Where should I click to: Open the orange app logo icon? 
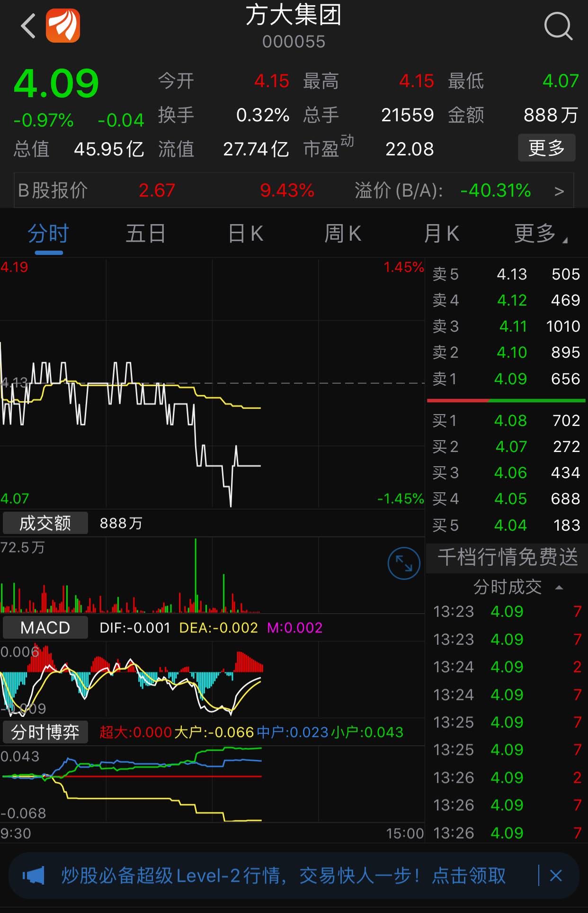click(63, 26)
